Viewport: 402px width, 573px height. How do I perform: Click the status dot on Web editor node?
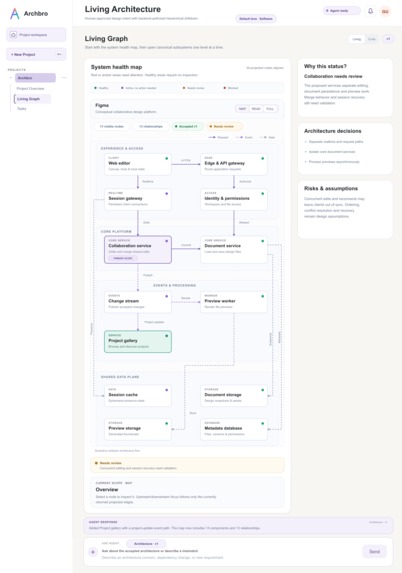[167, 159]
